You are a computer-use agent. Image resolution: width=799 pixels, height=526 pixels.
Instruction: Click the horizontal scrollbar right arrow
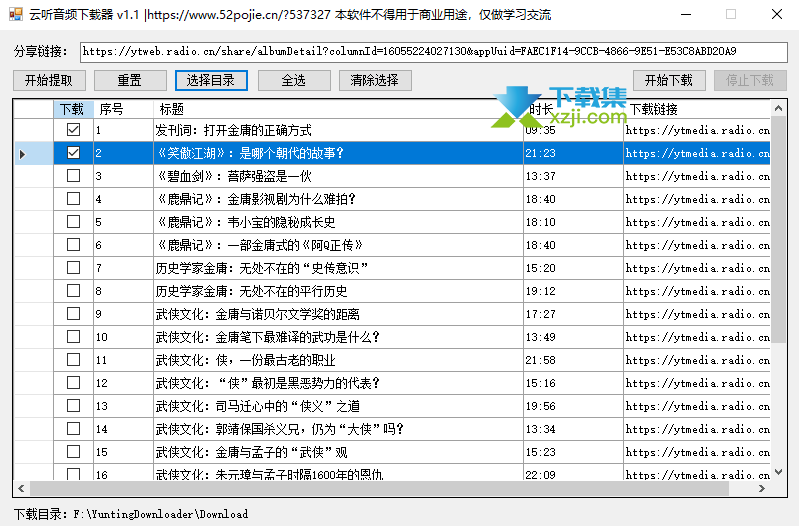[x=762, y=488]
